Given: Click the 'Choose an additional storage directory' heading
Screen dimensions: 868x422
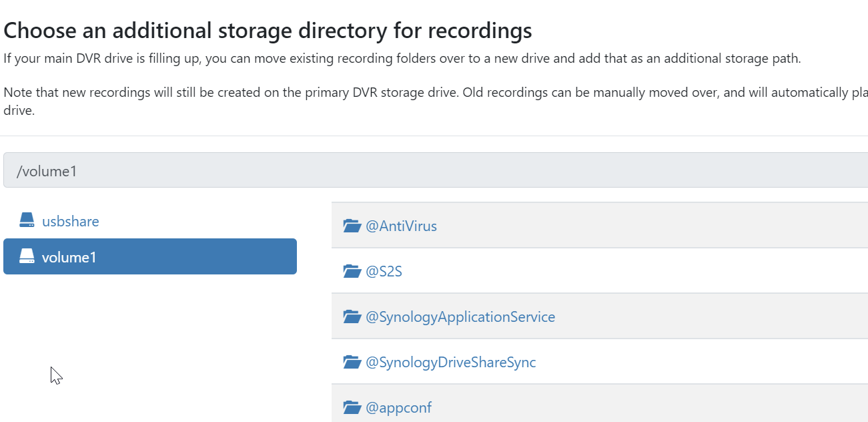Looking at the screenshot, I should [268, 30].
